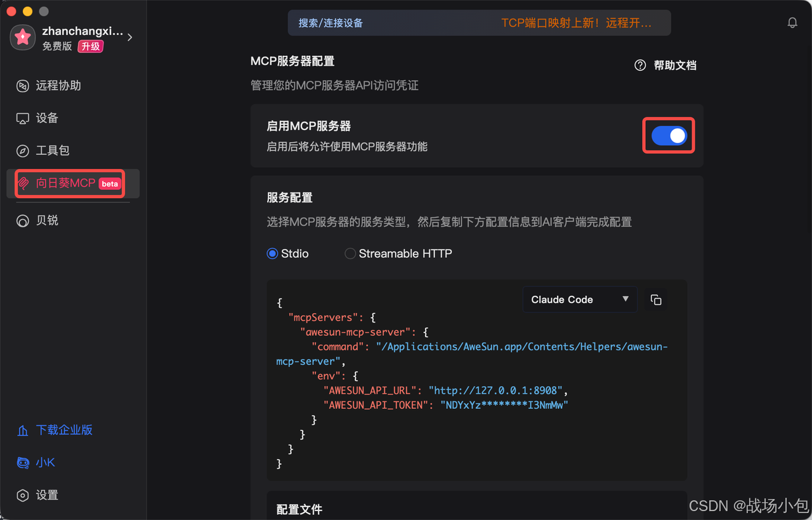Click the 免费版 plan label
The height and width of the screenshot is (520, 812).
click(x=57, y=46)
